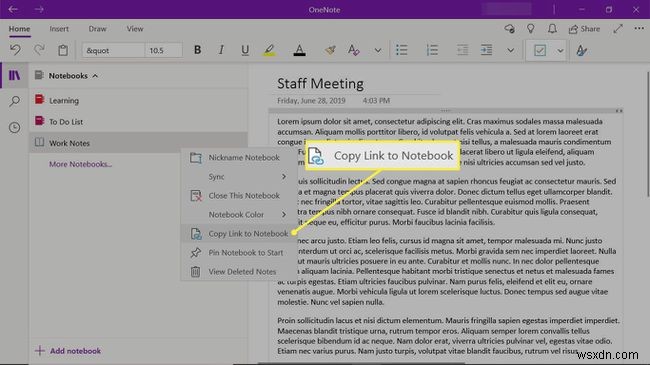
Task: Click the font name box
Action: point(113,50)
